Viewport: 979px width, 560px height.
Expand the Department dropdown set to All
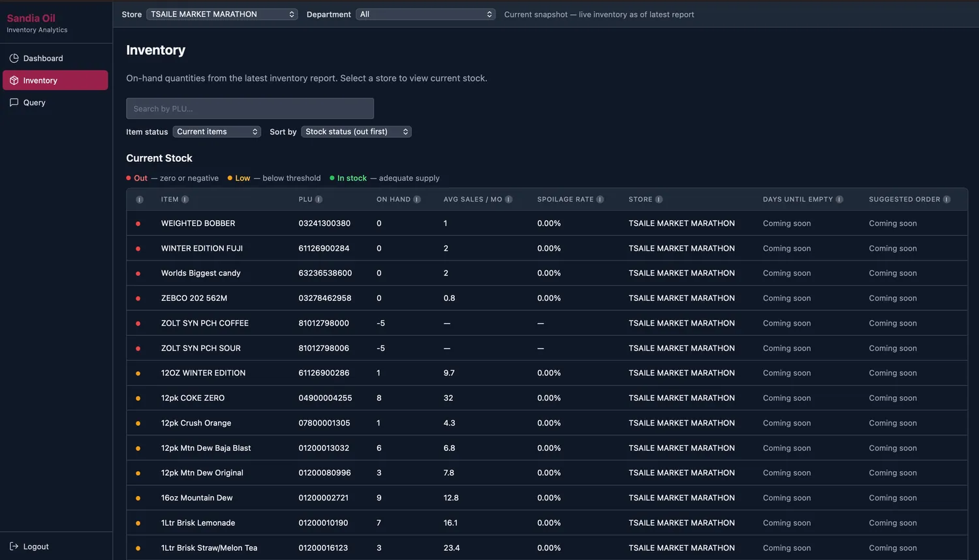pyautogui.click(x=426, y=14)
